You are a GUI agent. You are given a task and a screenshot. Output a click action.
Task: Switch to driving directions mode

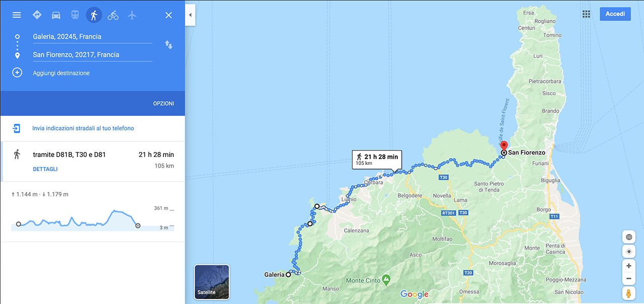click(x=56, y=15)
